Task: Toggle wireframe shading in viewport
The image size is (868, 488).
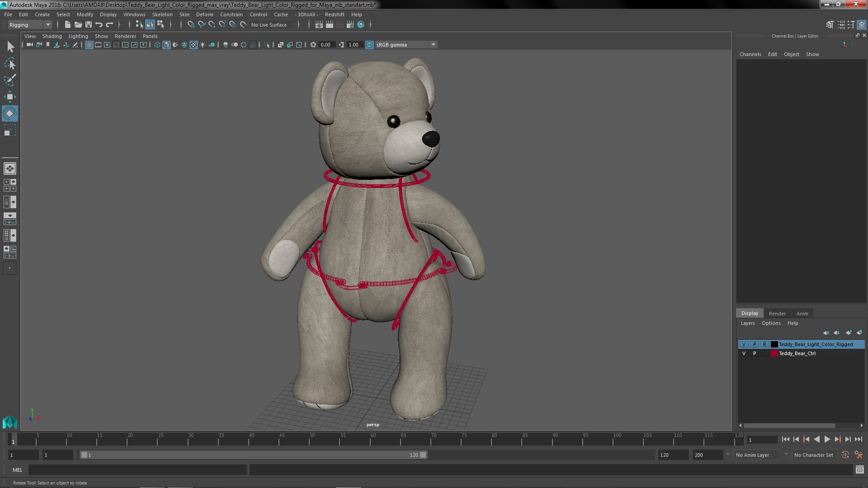Action: (157, 45)
